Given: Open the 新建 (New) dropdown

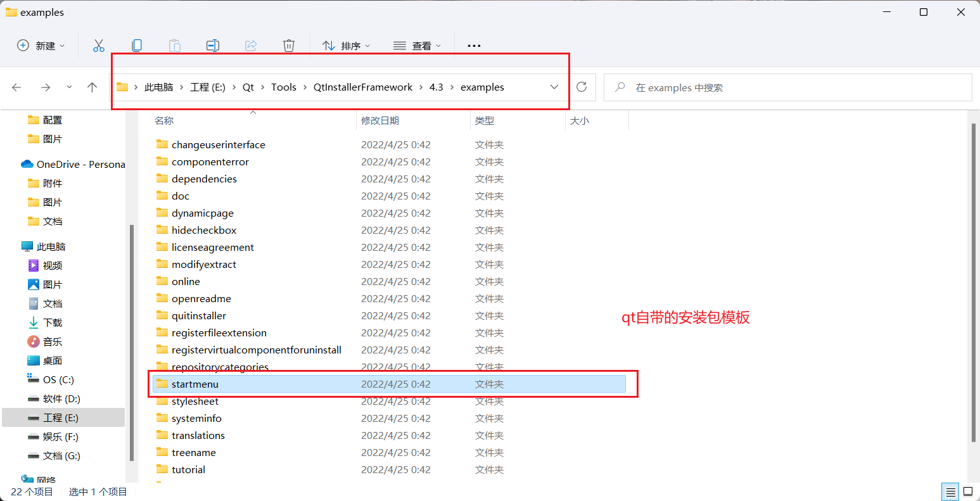Looking at the screenshot, I should click(41, 46).
